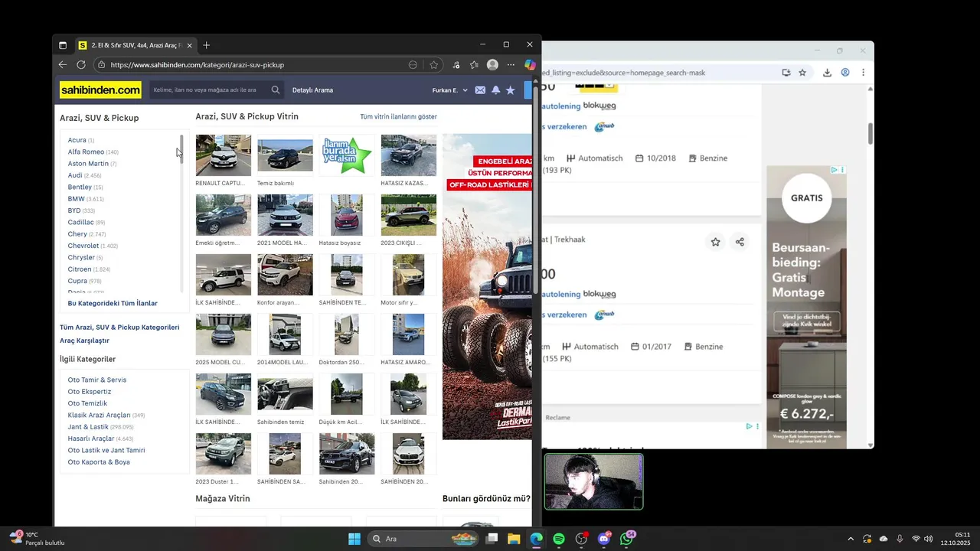
Task: Open the Windows Start menu
Action: pos(354,539)
